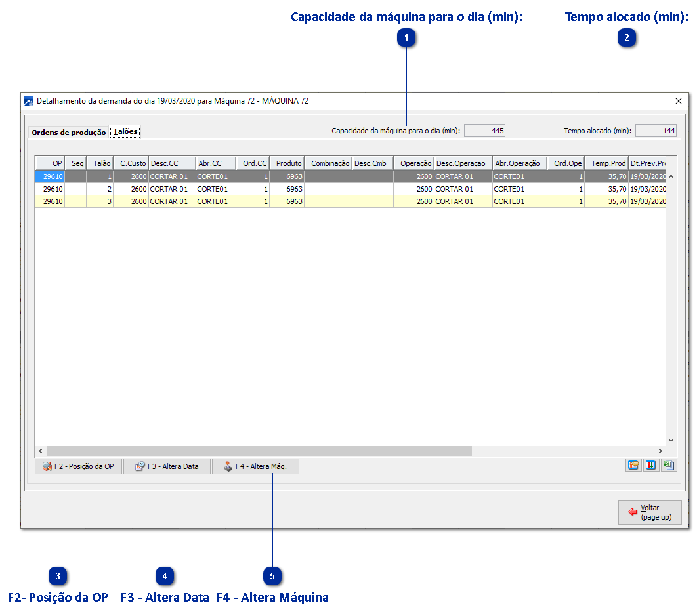Screen dimensions: 699x616
Task: Click the Capacidade da máquina field showing 445
Action: pyautogui.click(x=484, y=131)
